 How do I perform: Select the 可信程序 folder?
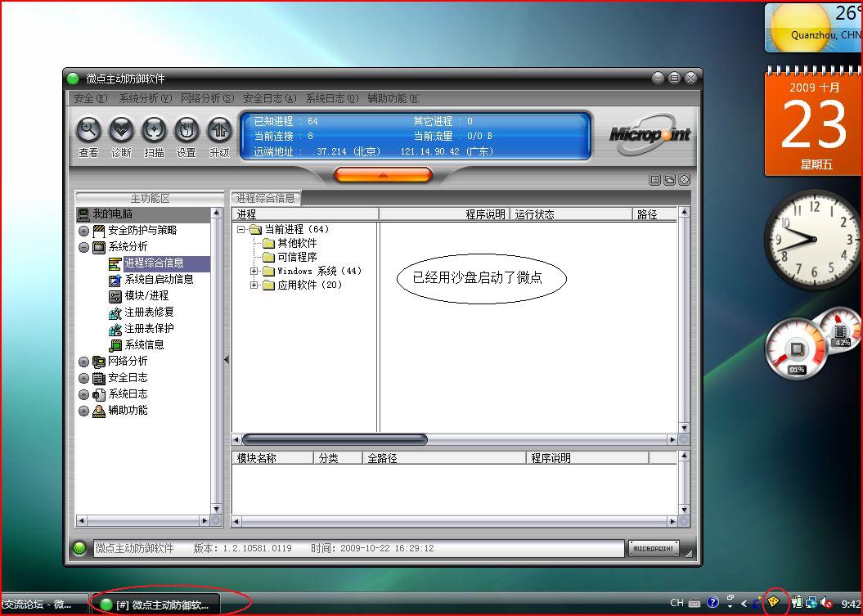click(297, 257)
